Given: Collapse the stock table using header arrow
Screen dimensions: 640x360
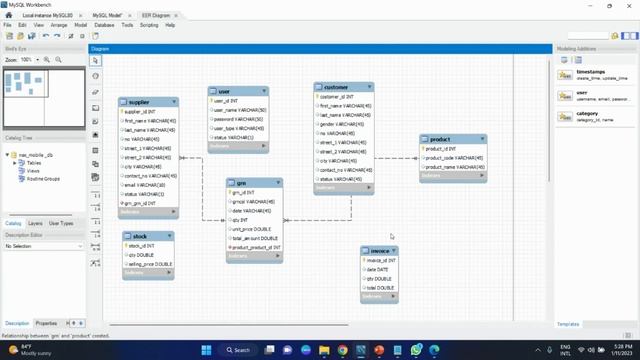Looking at the screenshot, I should click(x=170, y=236).
